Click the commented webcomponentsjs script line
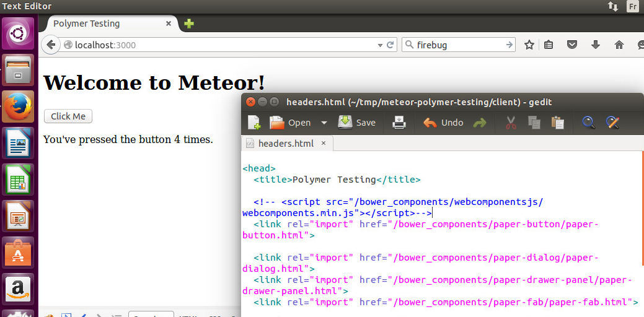This screenshot has width=644, height=317. [x=399, y=202]
